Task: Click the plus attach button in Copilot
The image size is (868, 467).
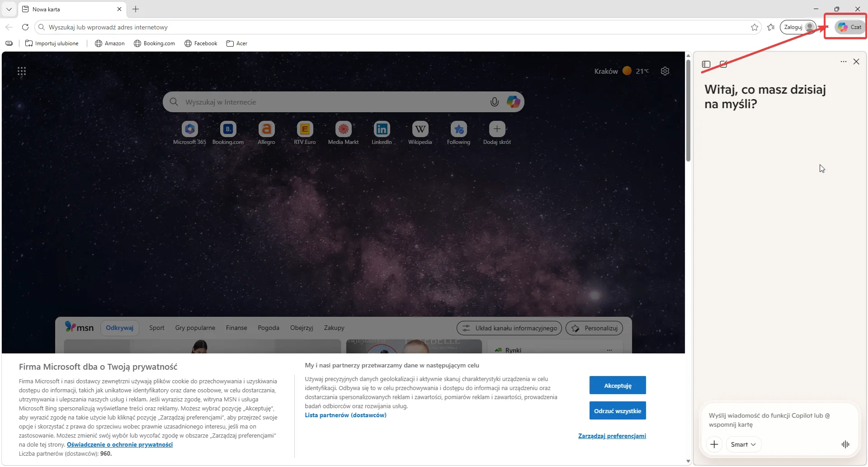Action: (x=714, y=445)
